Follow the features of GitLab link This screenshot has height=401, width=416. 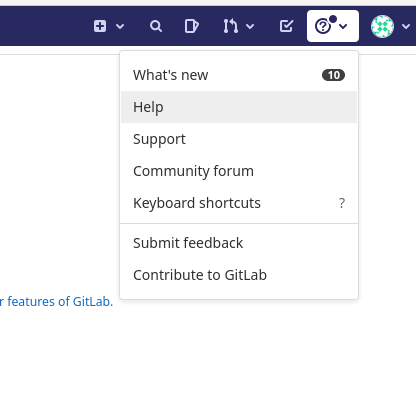(60, 302)
